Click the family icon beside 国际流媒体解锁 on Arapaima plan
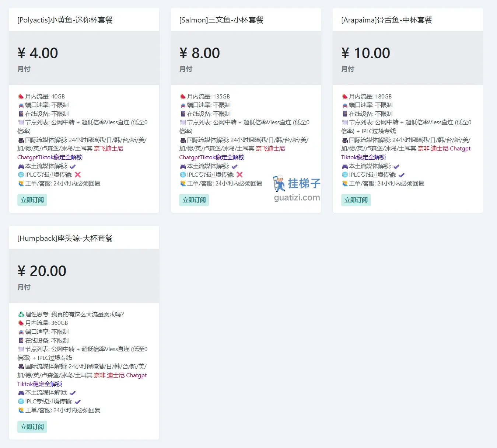 point(345,140)
